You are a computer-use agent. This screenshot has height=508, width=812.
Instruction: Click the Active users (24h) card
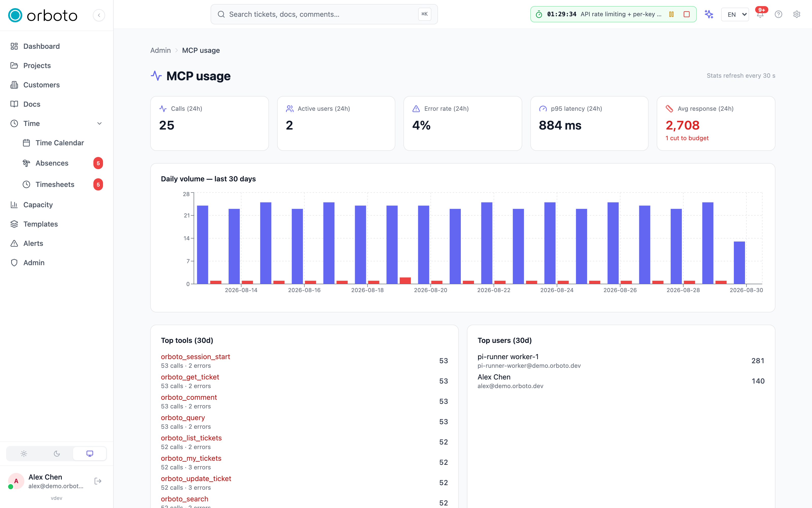click(336, 123)
